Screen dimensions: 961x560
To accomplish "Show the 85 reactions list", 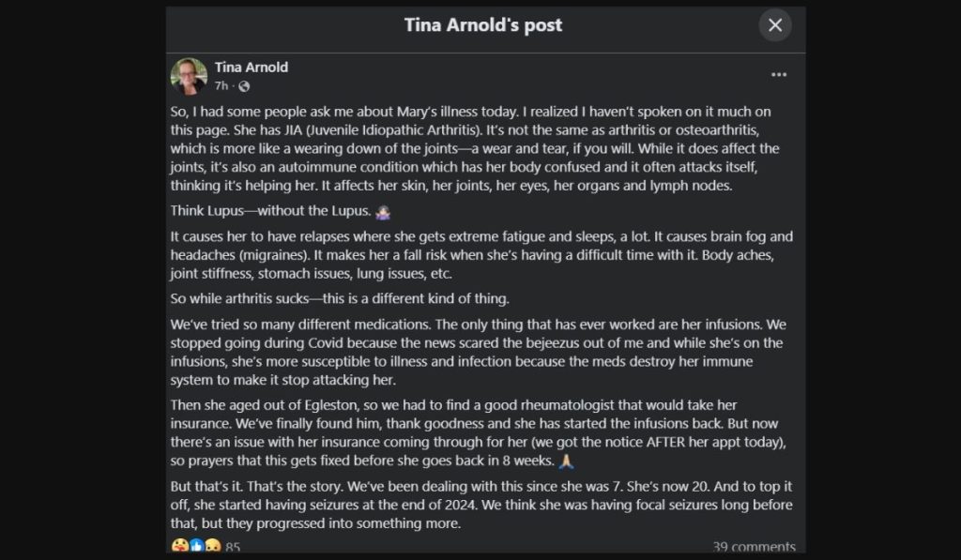I will (233, 547).
